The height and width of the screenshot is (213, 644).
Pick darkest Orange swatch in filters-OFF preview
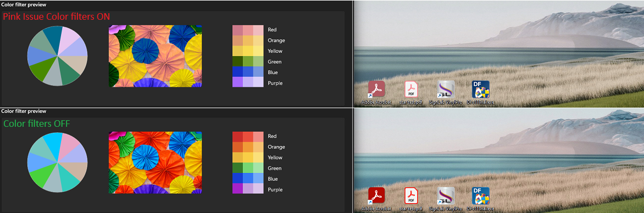(x=237, y=147)
